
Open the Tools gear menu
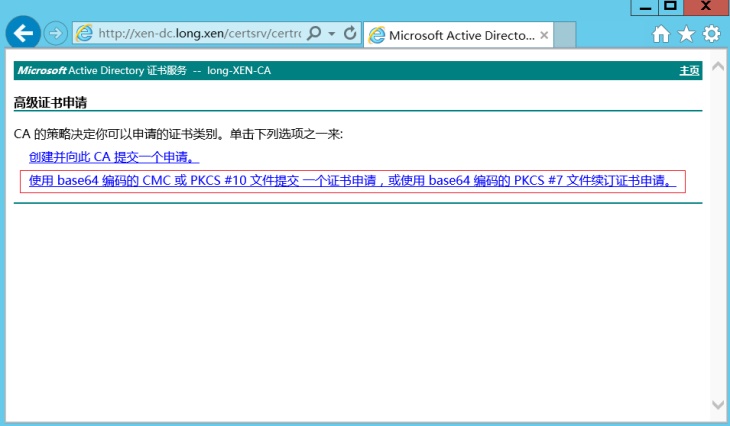(x=711, y=34)
